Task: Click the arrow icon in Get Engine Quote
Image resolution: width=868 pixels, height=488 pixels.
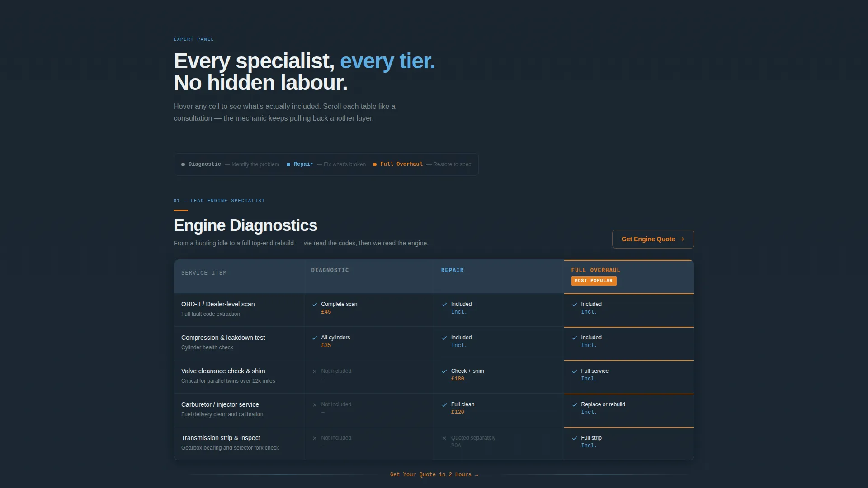Action: pyautogui.click(x=682, y=239)
